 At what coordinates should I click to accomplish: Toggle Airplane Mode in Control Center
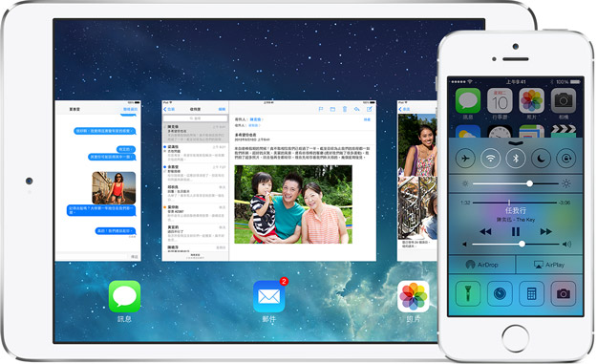465,158
